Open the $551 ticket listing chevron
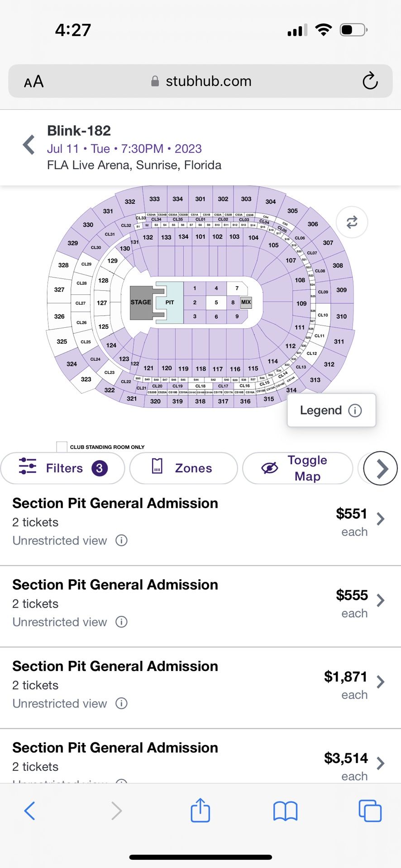The image size is (401, 868). [x=381, y=519]
